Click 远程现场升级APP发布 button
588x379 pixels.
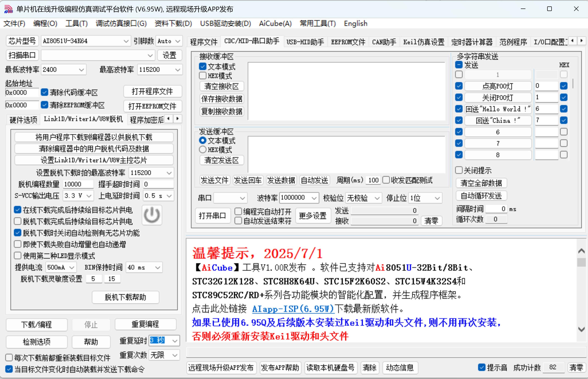coord(221,368)
